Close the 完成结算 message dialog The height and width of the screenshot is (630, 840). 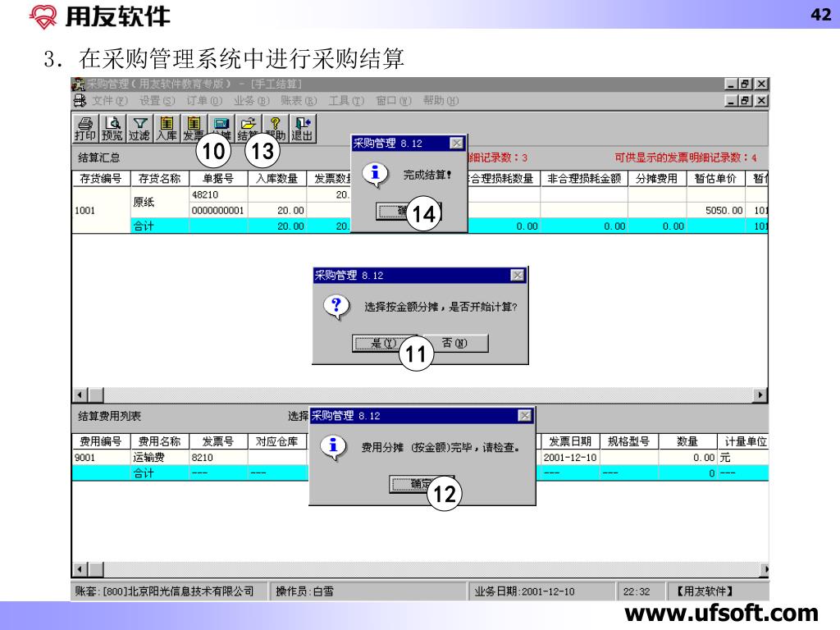pyautogui.click(x=456, y=143)
